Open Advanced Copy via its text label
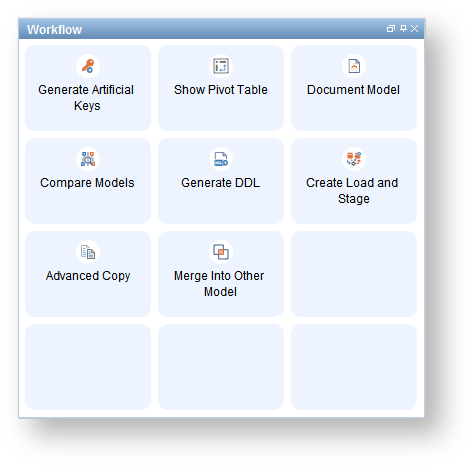Screen dimensions: 474x467 [x=88, y=276]
